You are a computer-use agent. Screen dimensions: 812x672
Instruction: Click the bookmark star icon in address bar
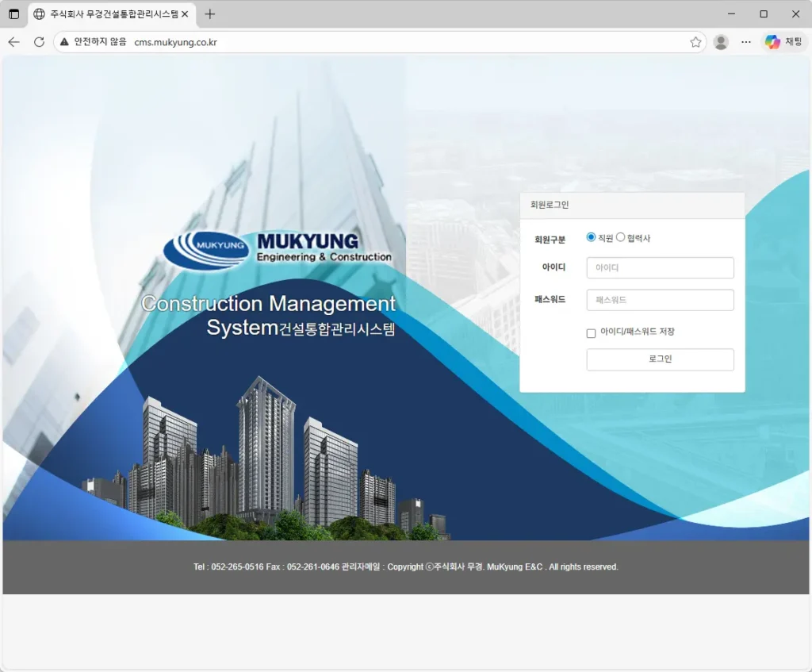[x=695, y=42]
